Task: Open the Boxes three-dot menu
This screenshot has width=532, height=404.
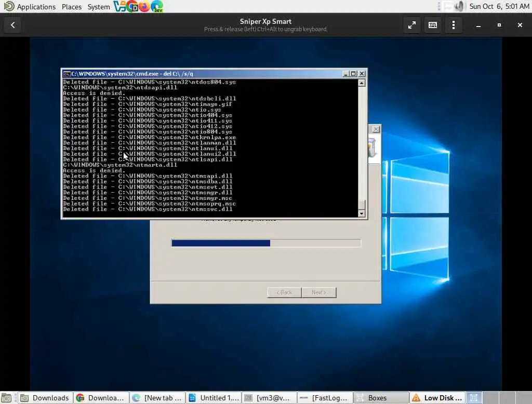Action: (453, 25)
